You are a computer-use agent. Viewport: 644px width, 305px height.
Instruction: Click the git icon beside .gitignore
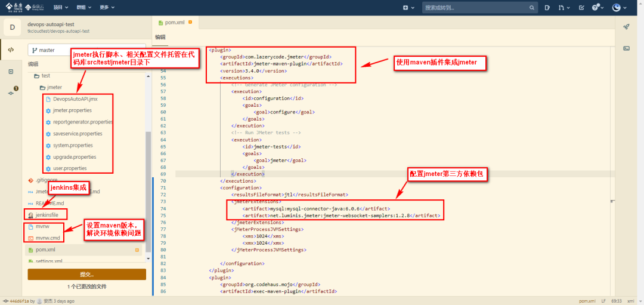click(30, 180)
